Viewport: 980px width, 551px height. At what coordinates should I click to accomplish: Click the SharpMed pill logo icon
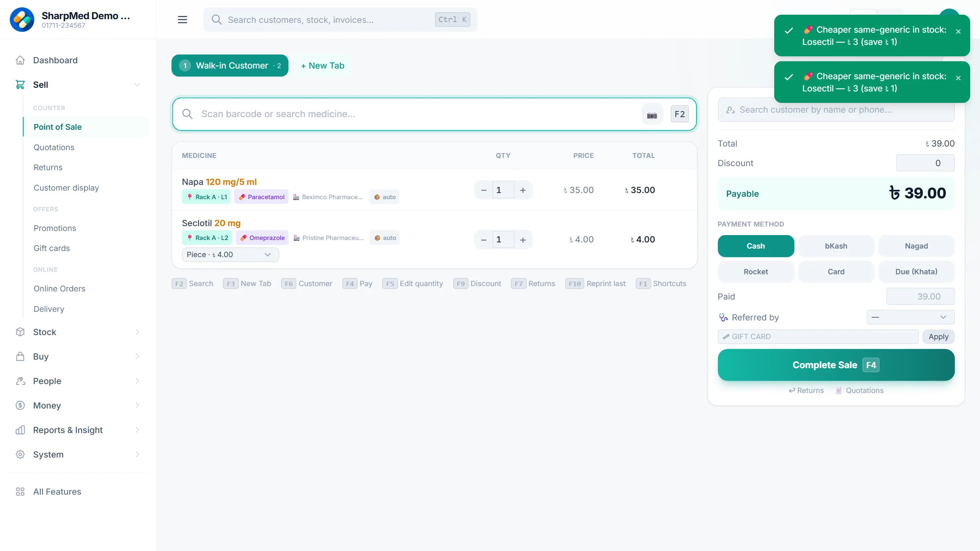[x=22, y=20]
